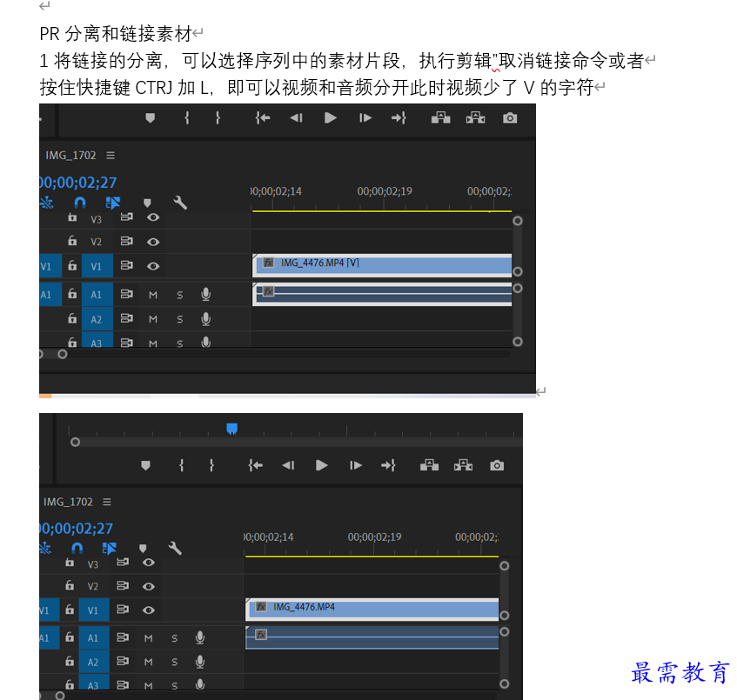Target A1 track header in upper timeline
The height and width of the screenshot is (700, 737).
[97, 295]
